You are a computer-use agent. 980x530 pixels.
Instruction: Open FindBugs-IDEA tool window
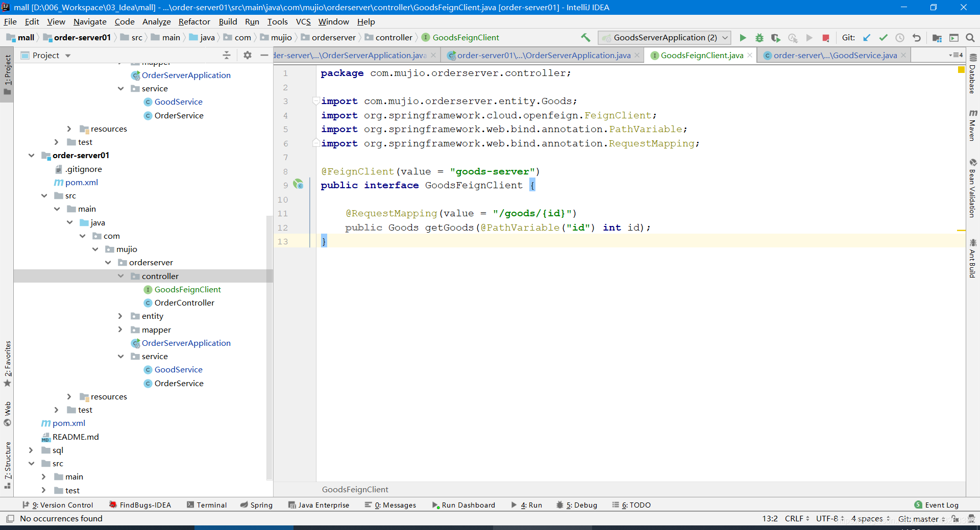click(140, 505)
